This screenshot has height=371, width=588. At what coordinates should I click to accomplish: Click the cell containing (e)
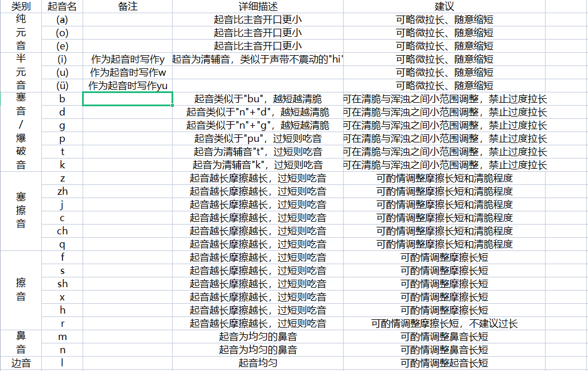[62, 46]
